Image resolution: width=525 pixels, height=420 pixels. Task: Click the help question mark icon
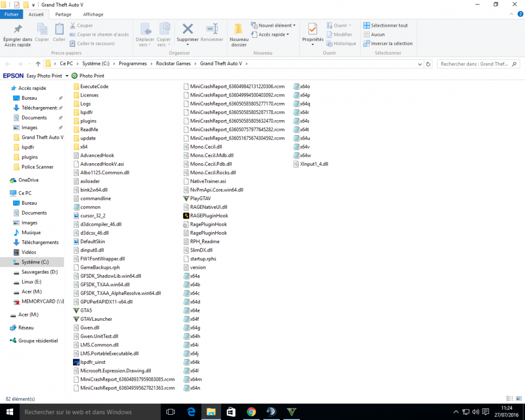pyautogui.click(x=520, y=14)
